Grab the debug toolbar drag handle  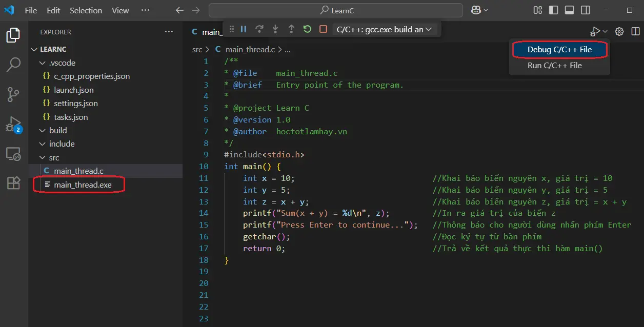(x=231, y=29)
